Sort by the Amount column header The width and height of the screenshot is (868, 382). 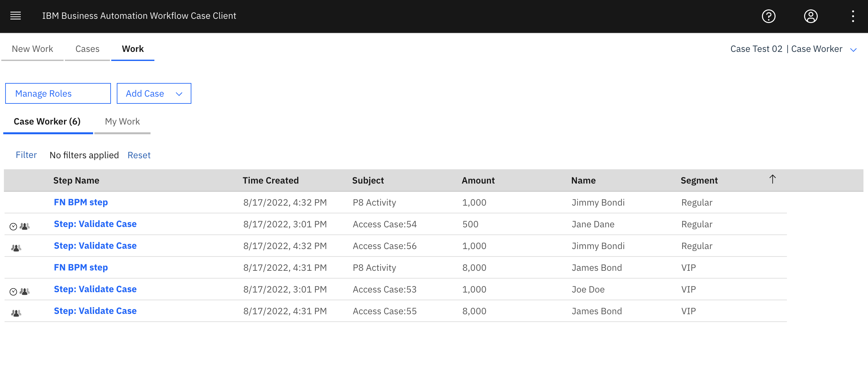(x=478, y=181)
